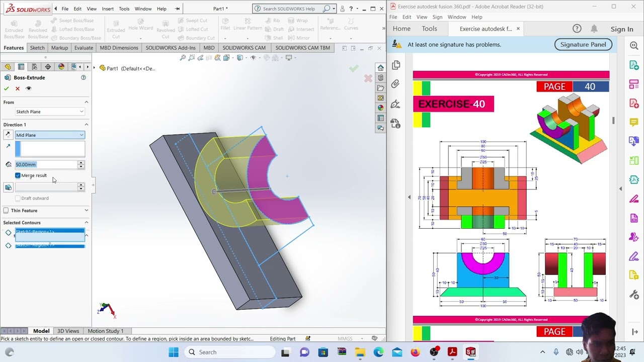644x362 pixels.
Task: Open Acrobat Tools view
Action: pos(429,29)
